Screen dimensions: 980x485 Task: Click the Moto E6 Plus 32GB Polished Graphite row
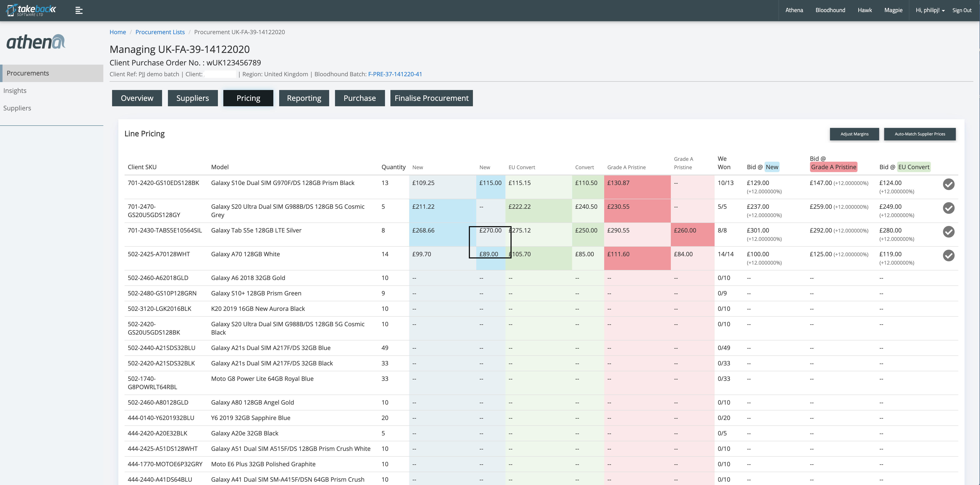[x=541, y=464]
